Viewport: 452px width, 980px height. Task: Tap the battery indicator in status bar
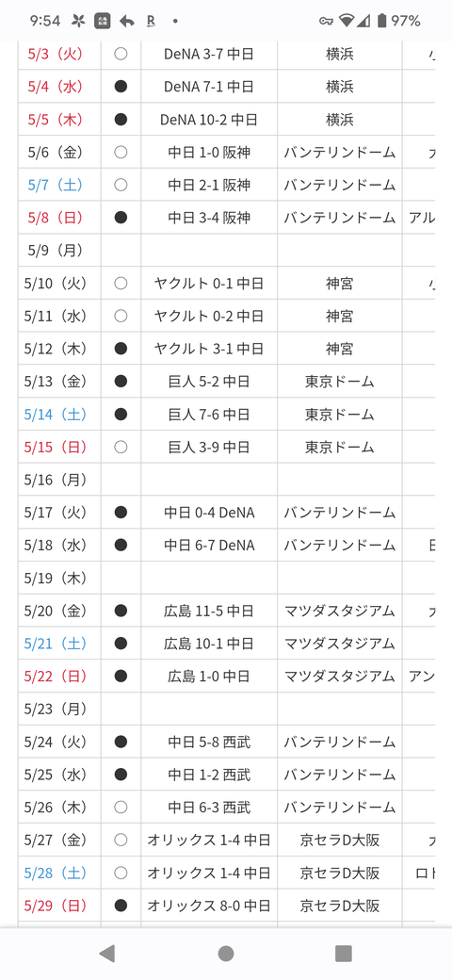(381, 21)
